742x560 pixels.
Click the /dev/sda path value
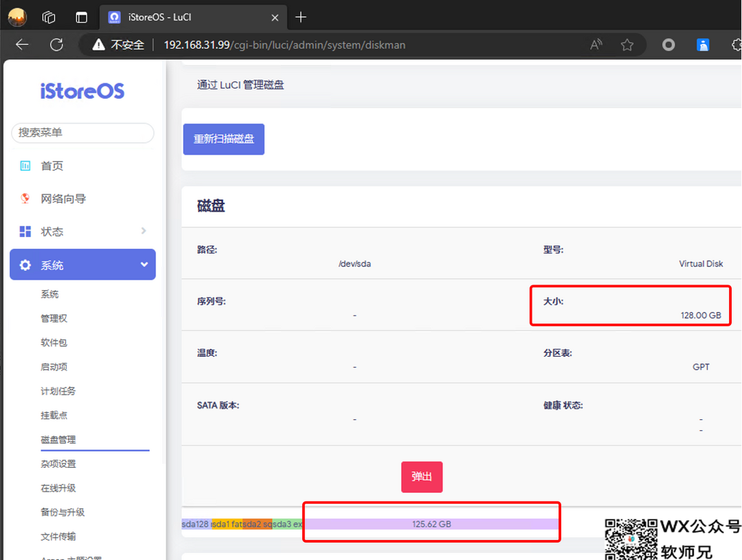click(x=355, y=264)
